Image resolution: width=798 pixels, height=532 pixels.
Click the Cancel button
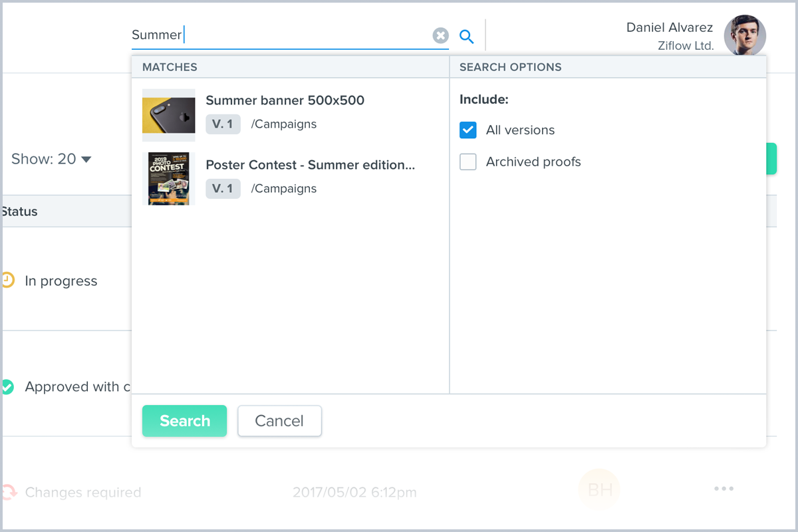coord(279,421)
